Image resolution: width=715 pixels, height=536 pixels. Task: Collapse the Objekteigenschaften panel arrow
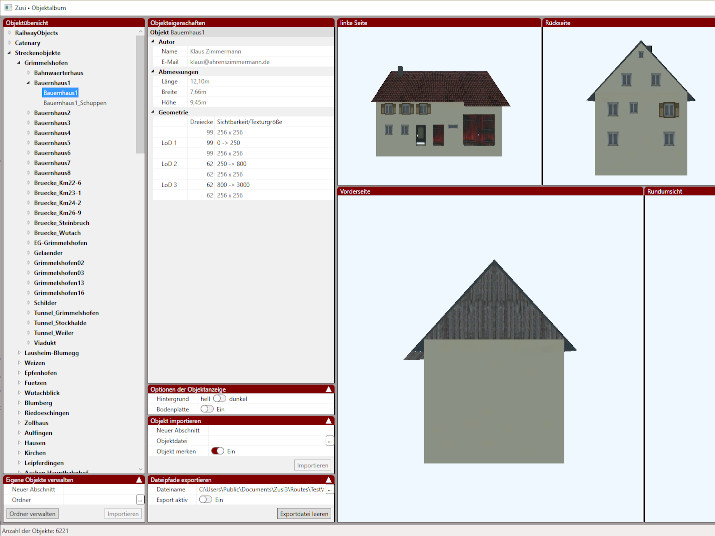tap(328, 22)
